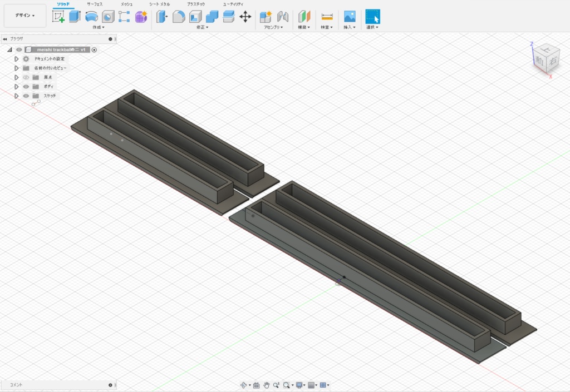Select the Shell tool
Viewport: 570px width, 392px height.
pyautogui.click(x=195, y=17)
